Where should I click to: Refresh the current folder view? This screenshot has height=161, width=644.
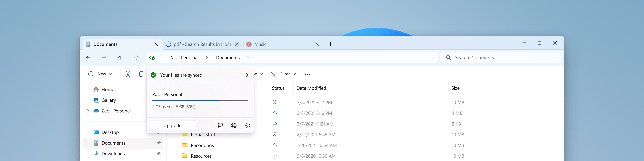click(137, 58)
